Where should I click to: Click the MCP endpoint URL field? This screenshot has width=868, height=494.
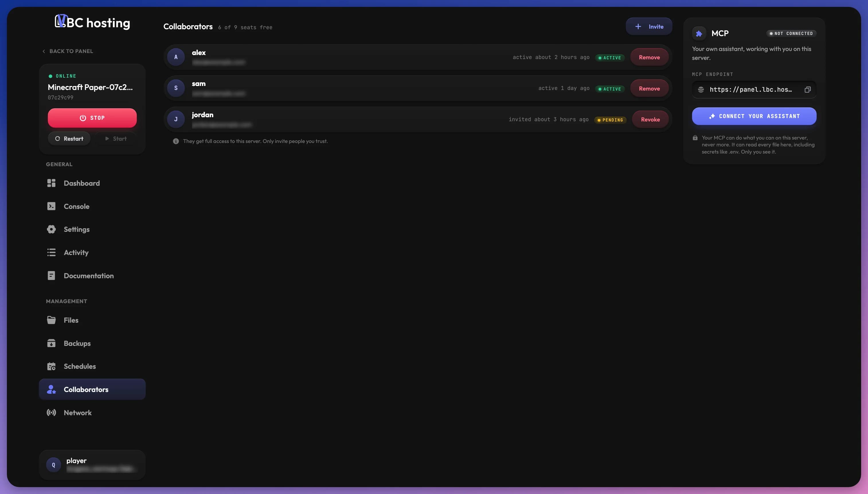[754, 90]
